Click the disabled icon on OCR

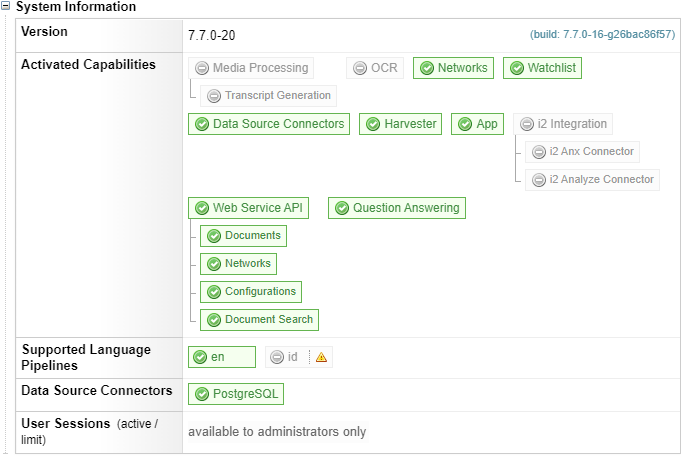360,68
